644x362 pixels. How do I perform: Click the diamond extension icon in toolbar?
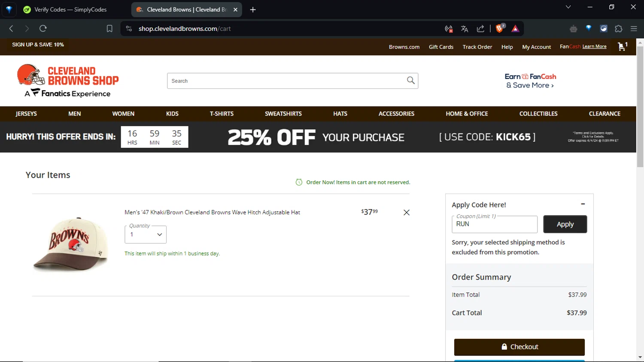point(589,28)
